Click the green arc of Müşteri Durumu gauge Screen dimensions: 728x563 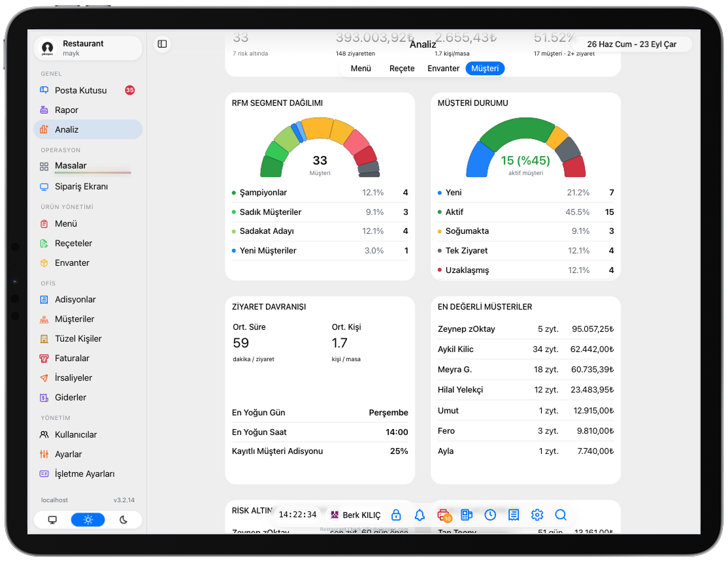[516, 130]
